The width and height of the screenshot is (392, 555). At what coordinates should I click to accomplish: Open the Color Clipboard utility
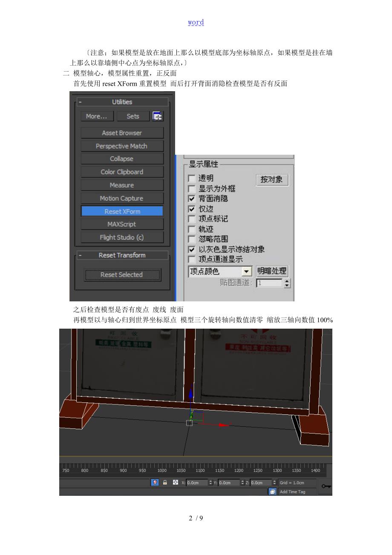[122, 172]
